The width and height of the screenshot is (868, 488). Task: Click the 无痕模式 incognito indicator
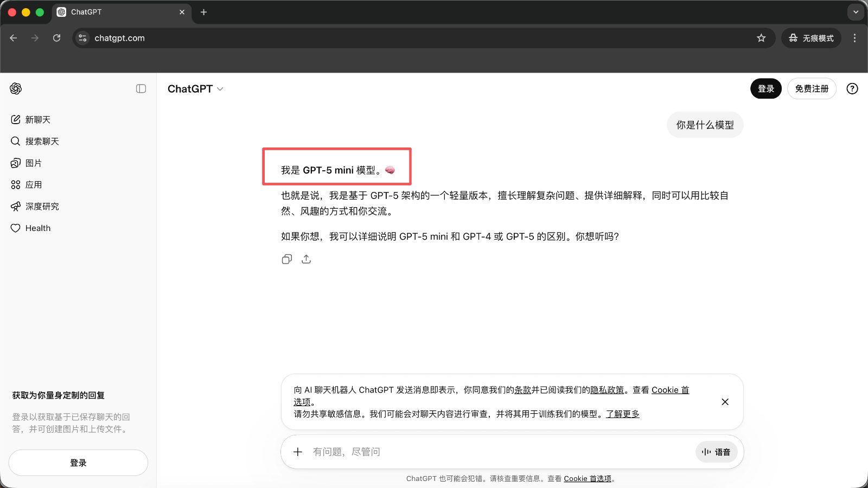pyautogui.click(x=811, y=38)
